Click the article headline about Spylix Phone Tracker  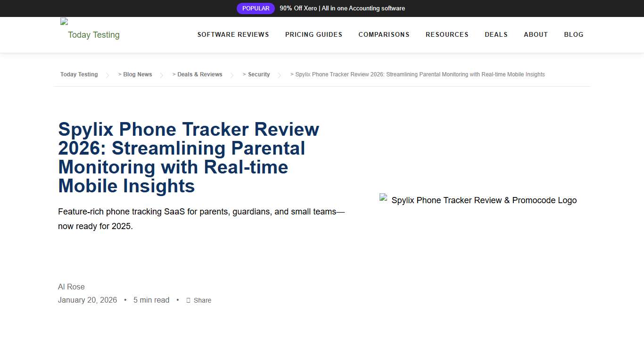click(x=189, y=157)
